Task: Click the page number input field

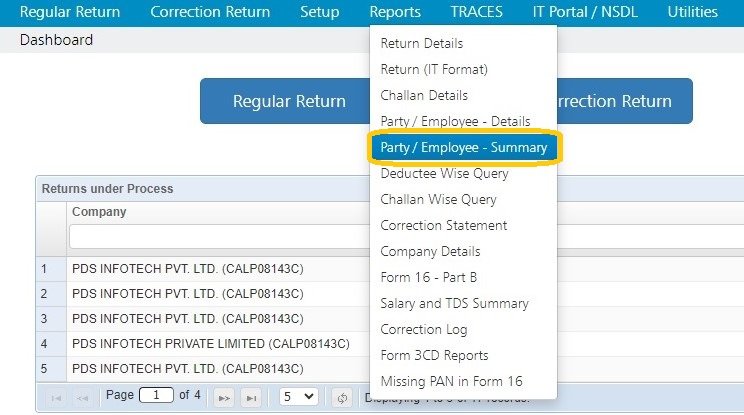Action: (156, 396)
